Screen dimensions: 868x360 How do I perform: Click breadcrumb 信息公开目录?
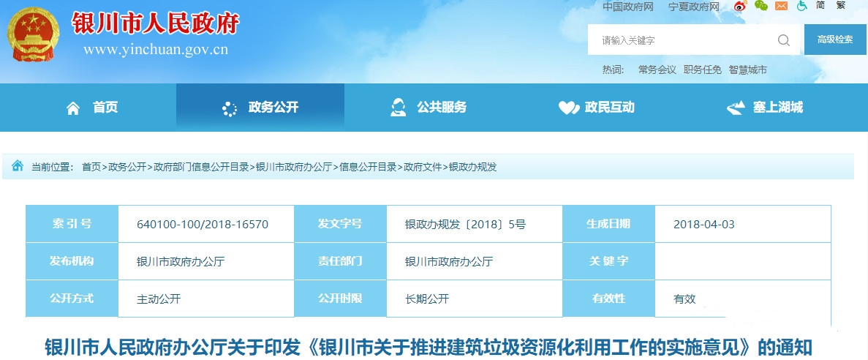tap(368, 167)
